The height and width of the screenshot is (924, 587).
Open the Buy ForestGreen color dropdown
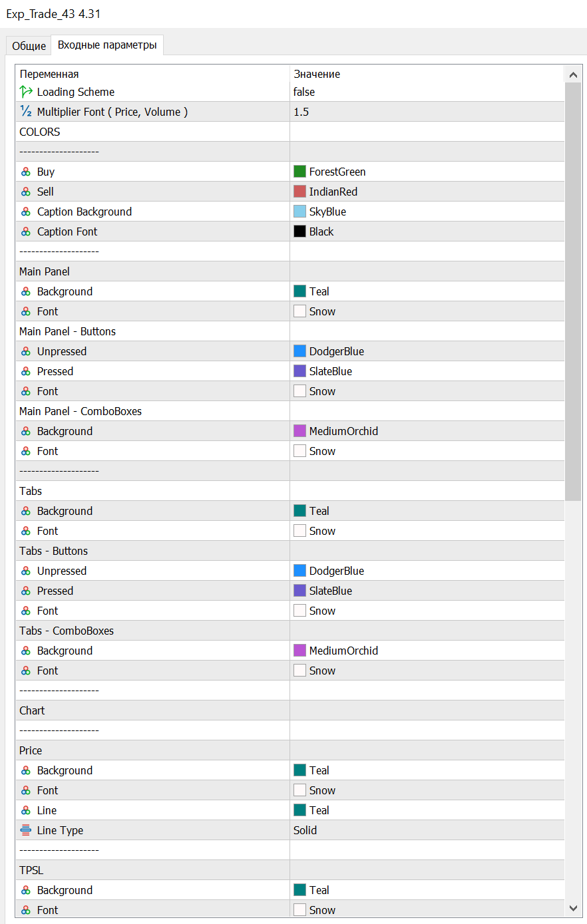427,172
